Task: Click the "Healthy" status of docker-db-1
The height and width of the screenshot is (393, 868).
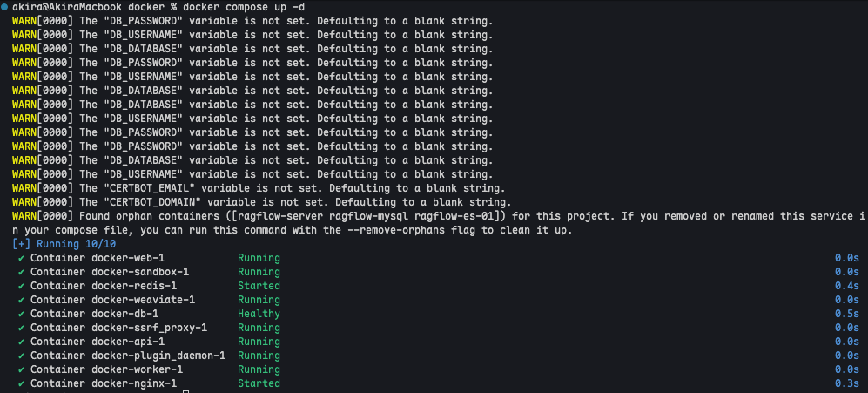Action: tap(259, 314)
